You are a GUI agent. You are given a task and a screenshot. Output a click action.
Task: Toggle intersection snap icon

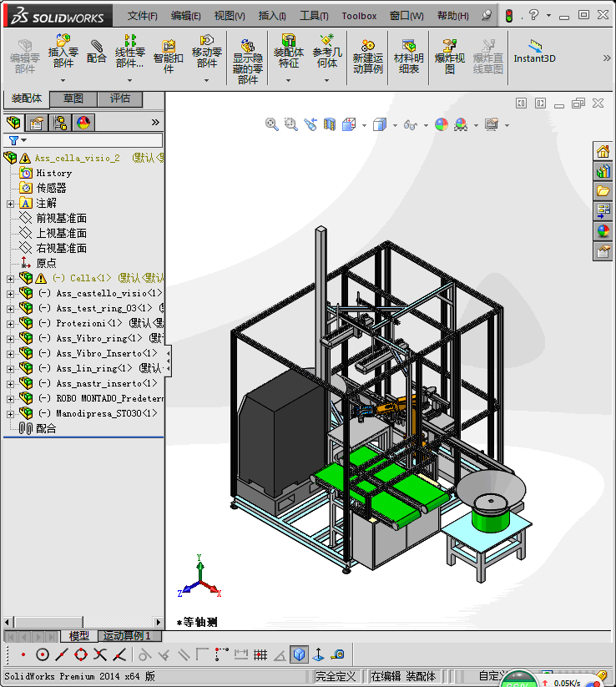click(x=100, y=655)
